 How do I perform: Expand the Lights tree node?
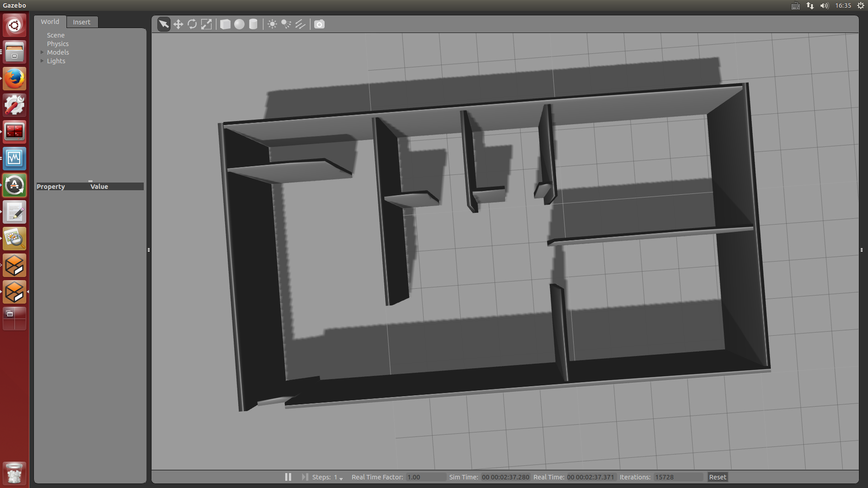[42, 61]
